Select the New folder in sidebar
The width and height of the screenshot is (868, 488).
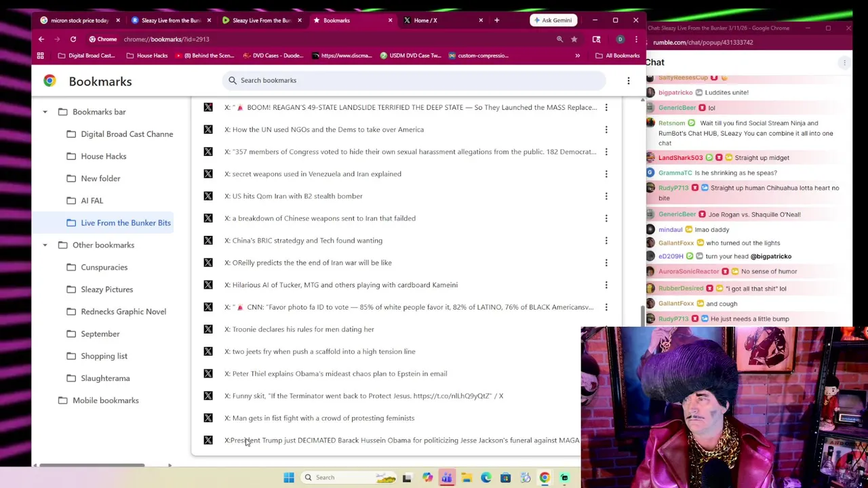[x=94, y=179]
